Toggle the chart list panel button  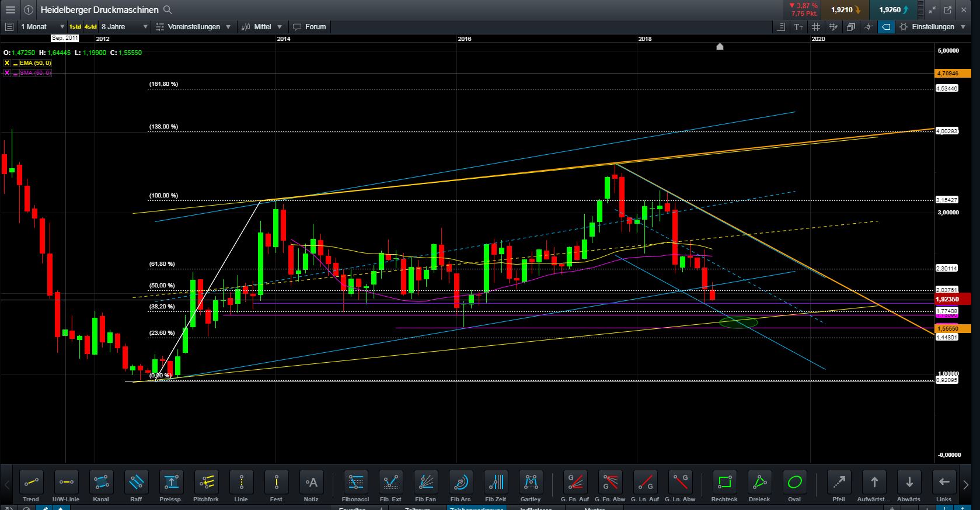click(x=9, y=27)
